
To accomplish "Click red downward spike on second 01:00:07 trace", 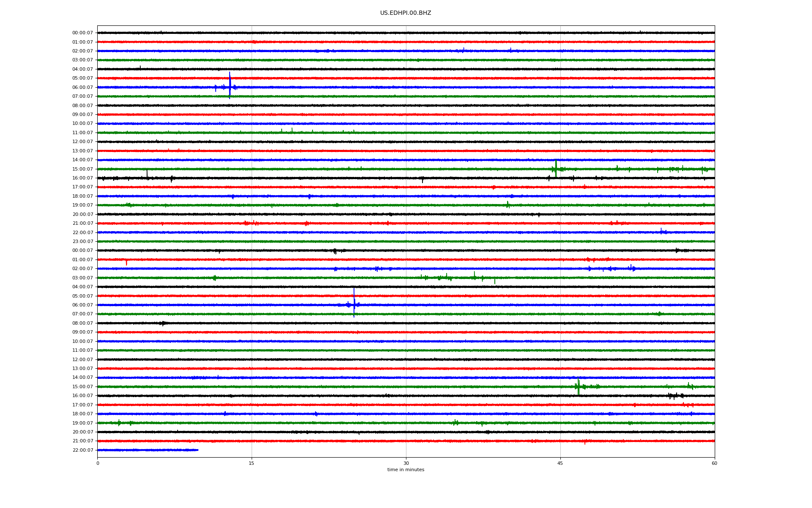I will tap(126, 263).
